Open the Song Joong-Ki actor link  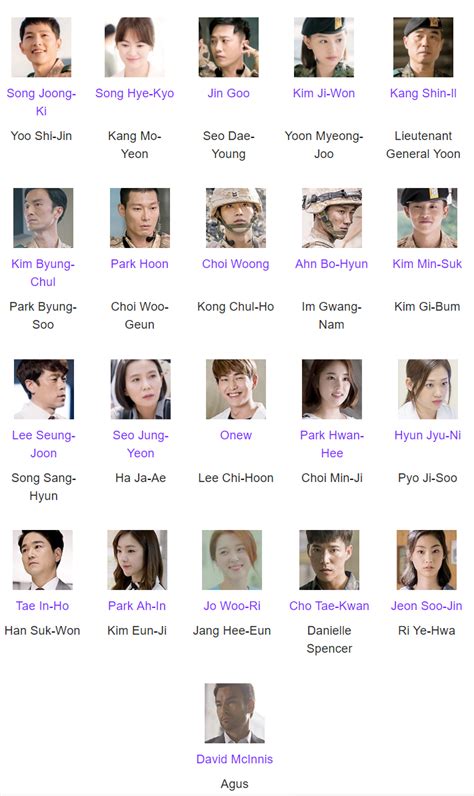[41, 102]
